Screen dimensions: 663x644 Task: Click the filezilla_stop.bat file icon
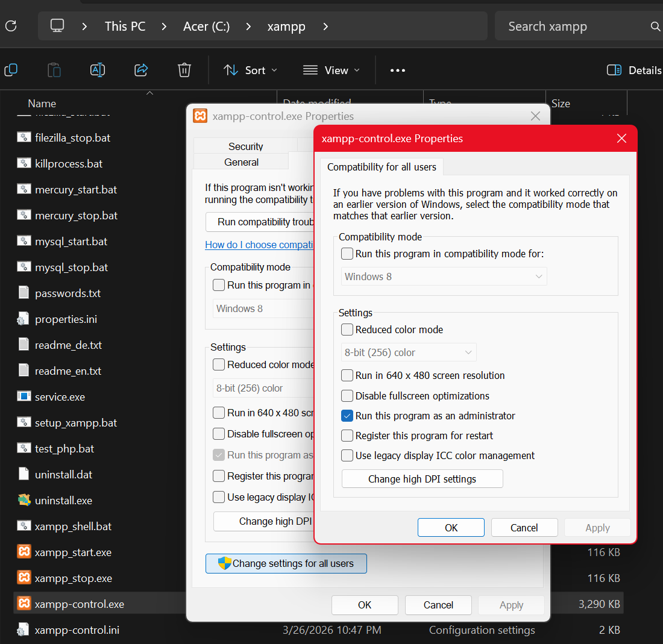24,137
